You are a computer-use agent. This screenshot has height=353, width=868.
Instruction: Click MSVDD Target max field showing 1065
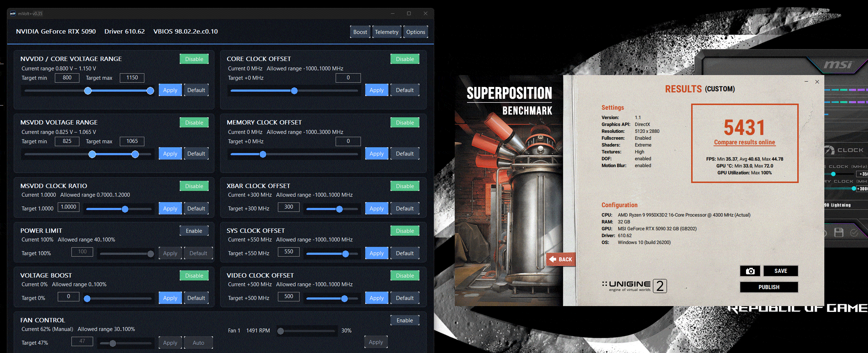[x=132, y=141]
